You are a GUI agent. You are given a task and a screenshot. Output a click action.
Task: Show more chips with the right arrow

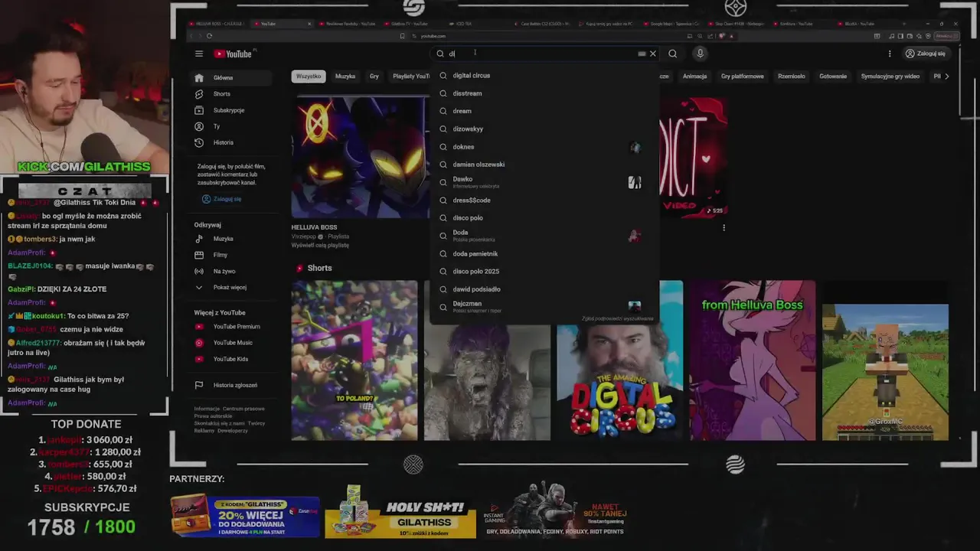point(947,77)
